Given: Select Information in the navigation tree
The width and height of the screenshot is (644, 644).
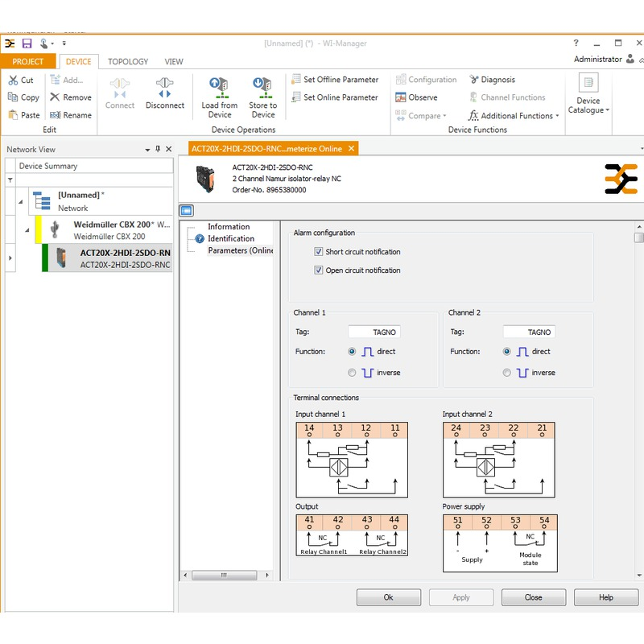Looking at the screenshot, I should point(229,226).
